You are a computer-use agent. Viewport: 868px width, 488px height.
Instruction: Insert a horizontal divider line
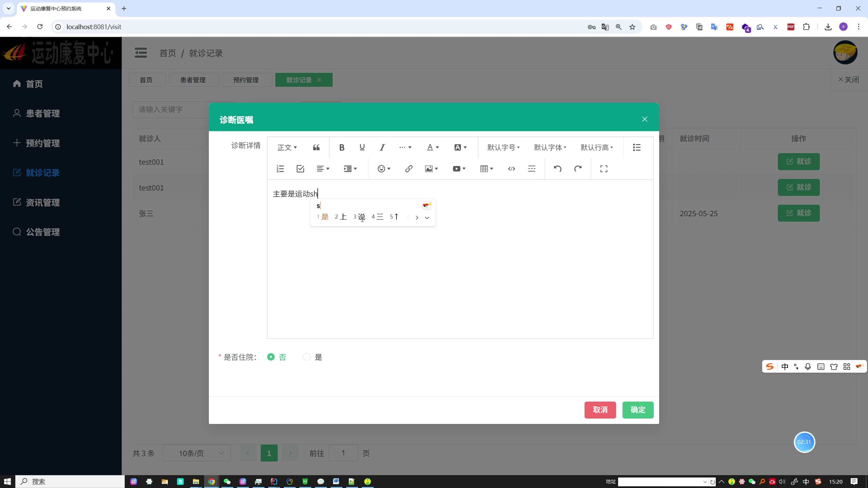(532, 169)
